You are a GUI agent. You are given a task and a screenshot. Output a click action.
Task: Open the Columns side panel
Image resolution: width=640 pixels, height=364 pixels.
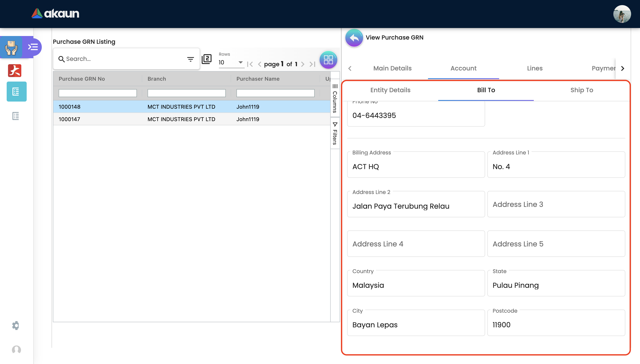point(335,99)
